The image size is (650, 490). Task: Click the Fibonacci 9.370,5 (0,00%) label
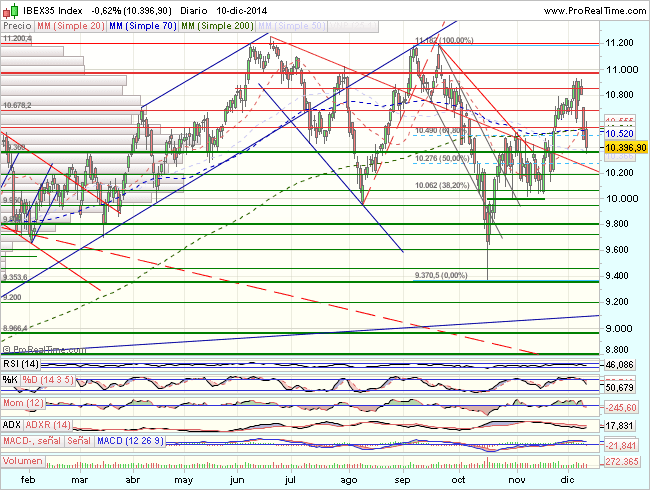coord(441,275)
